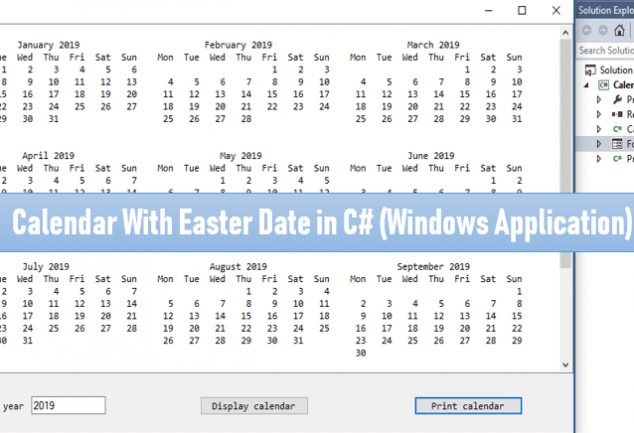Viewport: 634px width, 433px height.
Task: Click the "May 2019" heading
Action: (x=241, y=156)
